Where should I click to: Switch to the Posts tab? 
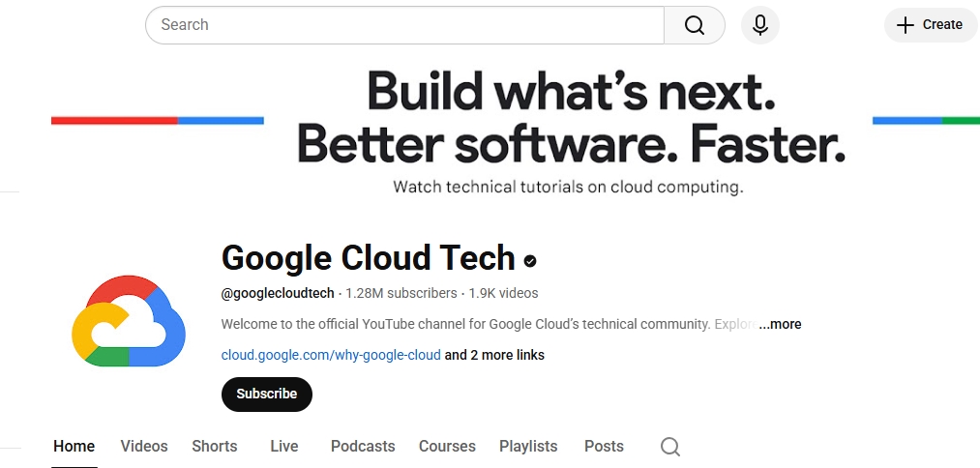604,446
